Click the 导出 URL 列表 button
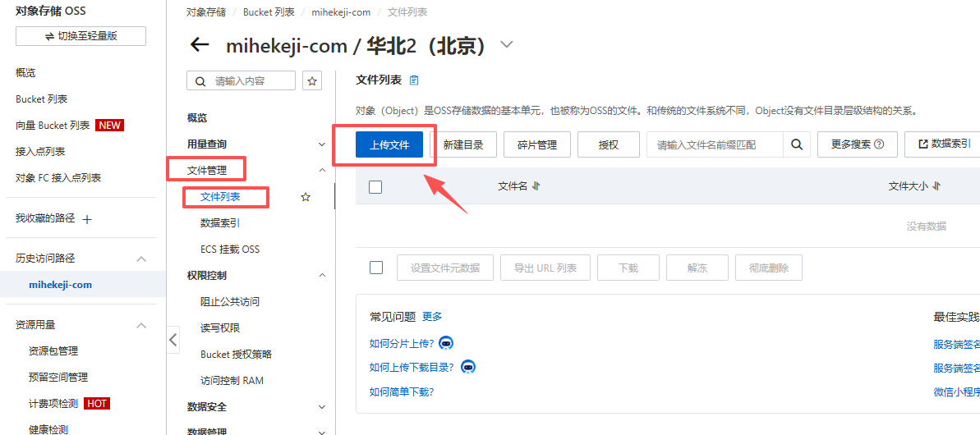This screenshot has height=435, width=980. [545, 268]
